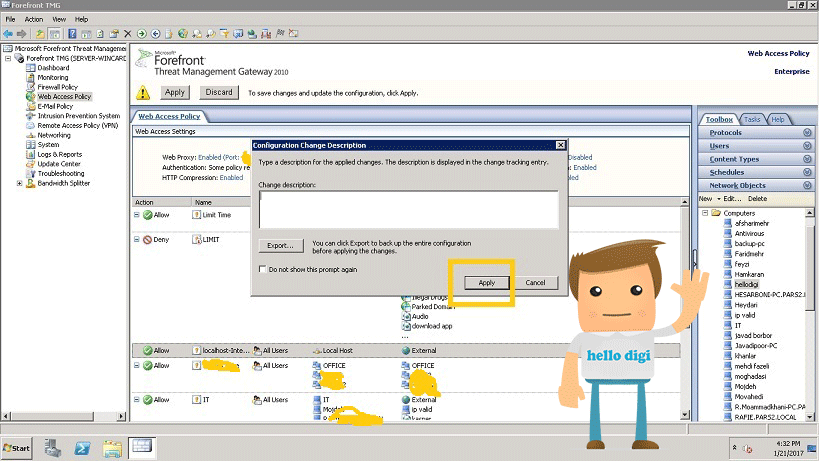Select the System node in tree
The width and height of the screenshot is (819, 461).
tap(48, 145)
